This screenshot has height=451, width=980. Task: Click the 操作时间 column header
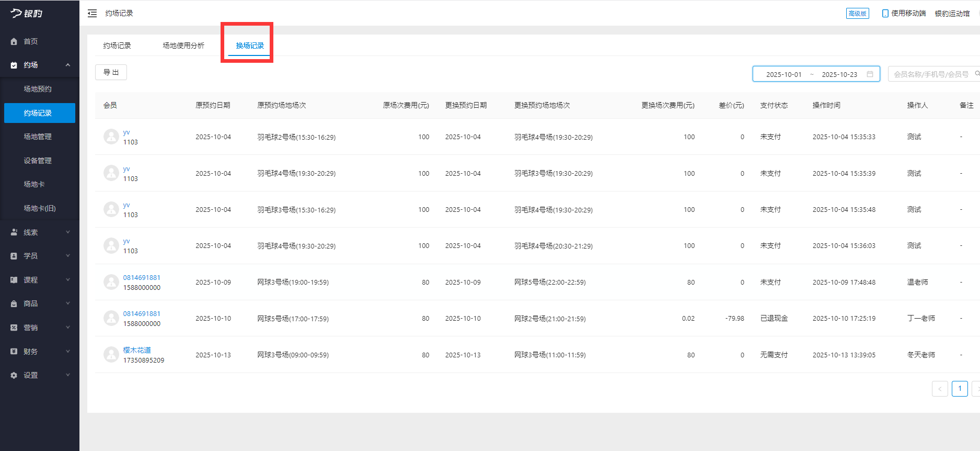(826, 105)
